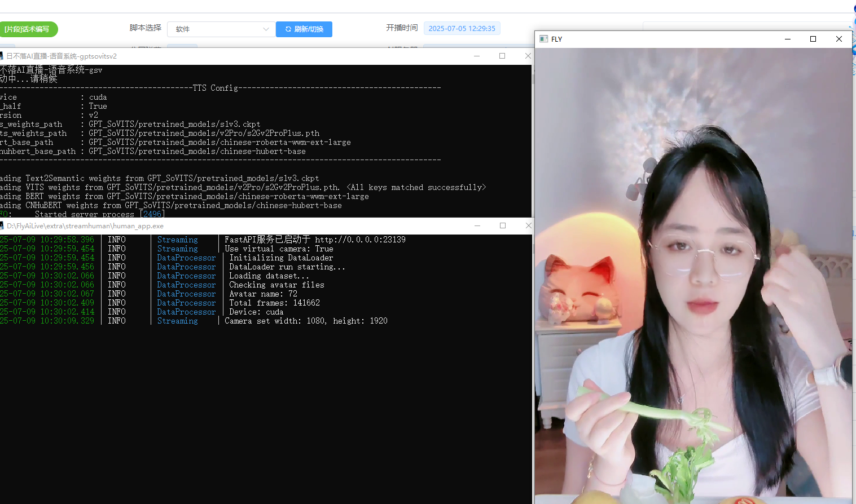Click the 脚本选择 label text
This screenshot has width=856, height=504.
pyautogui.click(x=146, y=28)
